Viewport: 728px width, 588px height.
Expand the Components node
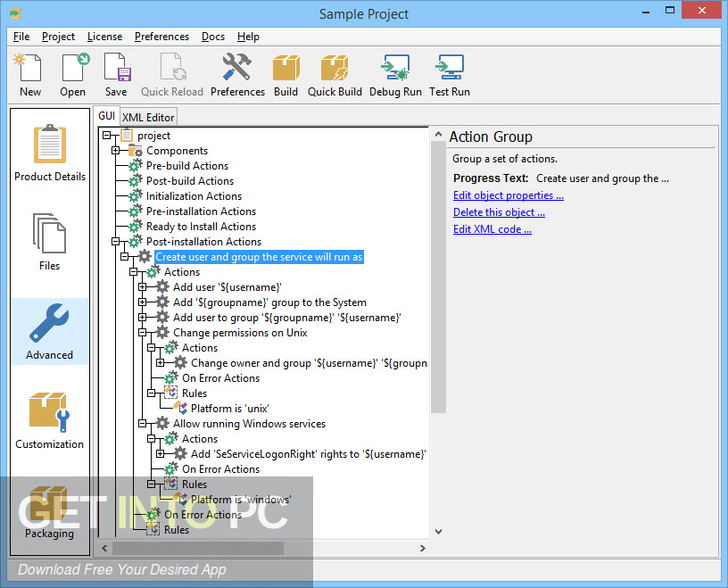tap(116, 151)
